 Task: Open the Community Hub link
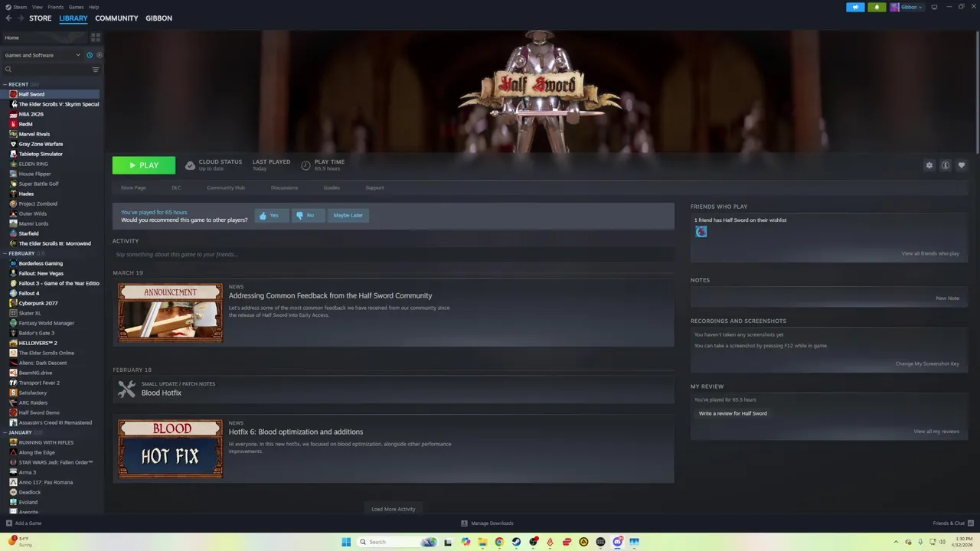click(x=226, y=187)
